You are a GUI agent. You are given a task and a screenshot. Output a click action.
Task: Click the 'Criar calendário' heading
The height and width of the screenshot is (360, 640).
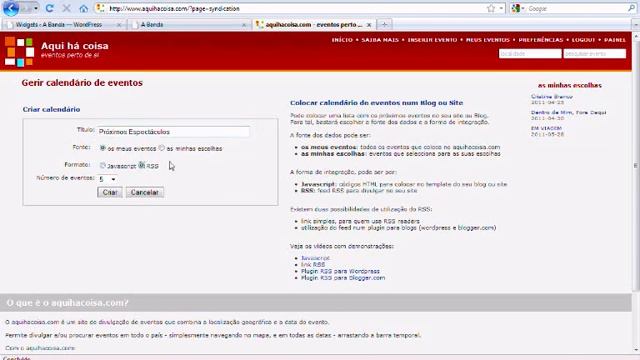[x=51, y=109]
